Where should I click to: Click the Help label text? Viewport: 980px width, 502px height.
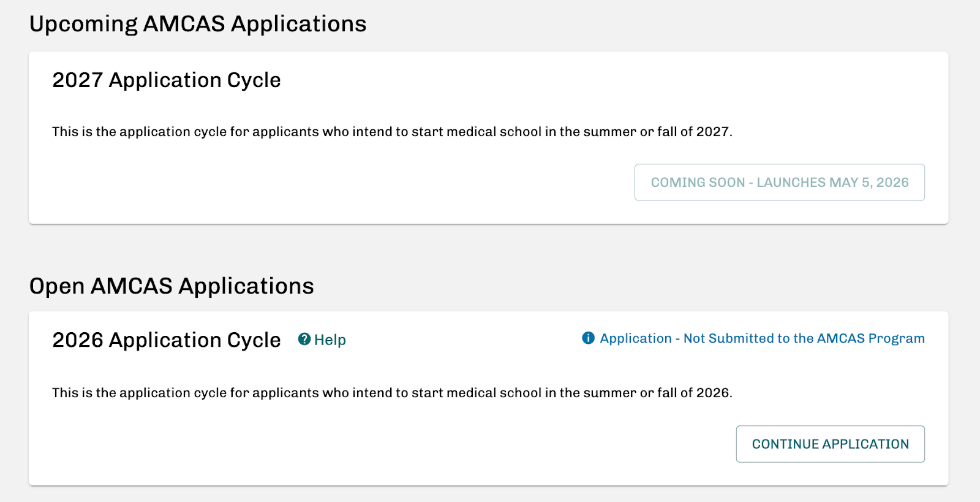330,339
